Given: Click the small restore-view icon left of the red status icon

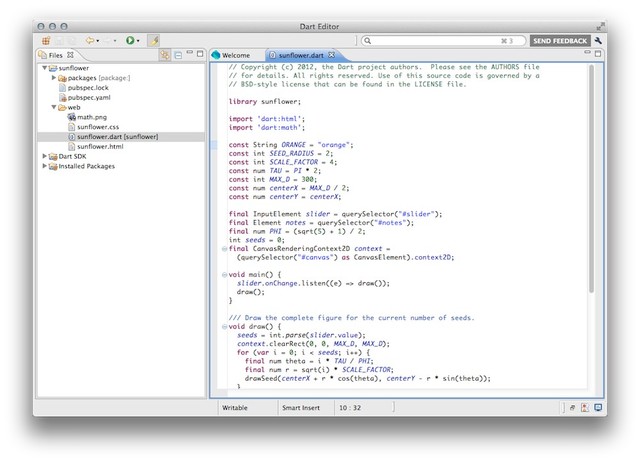Looking at the screenshot, I should pyautogui.click(x=573, y=408).
